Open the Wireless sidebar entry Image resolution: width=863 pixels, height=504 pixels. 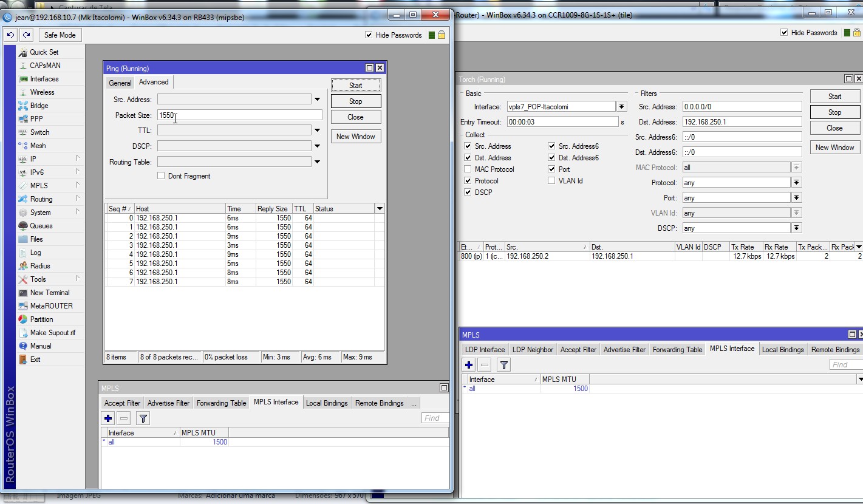42,92
